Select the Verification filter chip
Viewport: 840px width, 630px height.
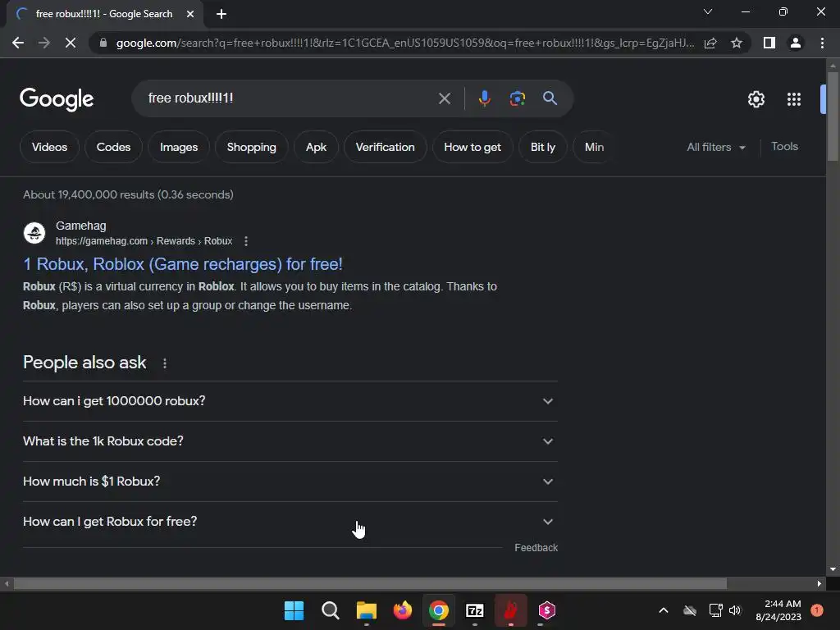(x=386, y=147)
